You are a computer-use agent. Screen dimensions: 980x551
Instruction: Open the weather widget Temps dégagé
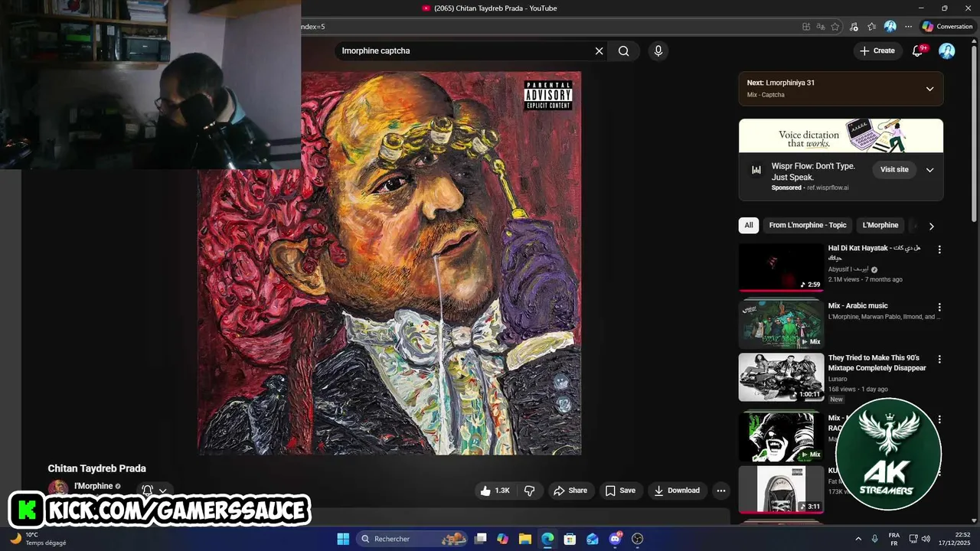click(37, 539)
